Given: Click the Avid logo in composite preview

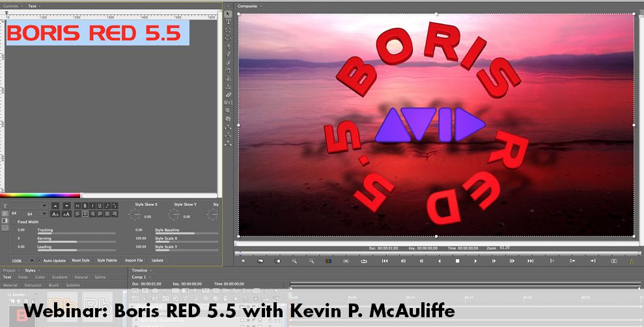Looking at the screenshot, I should pyautogui.click(x=430, y=125).
